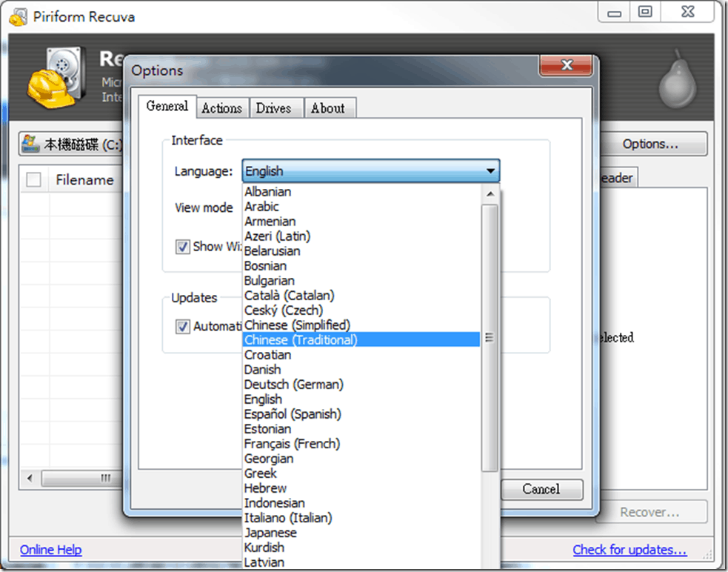Click the file list horizontal scrollbar thumb

click(83, 478)
